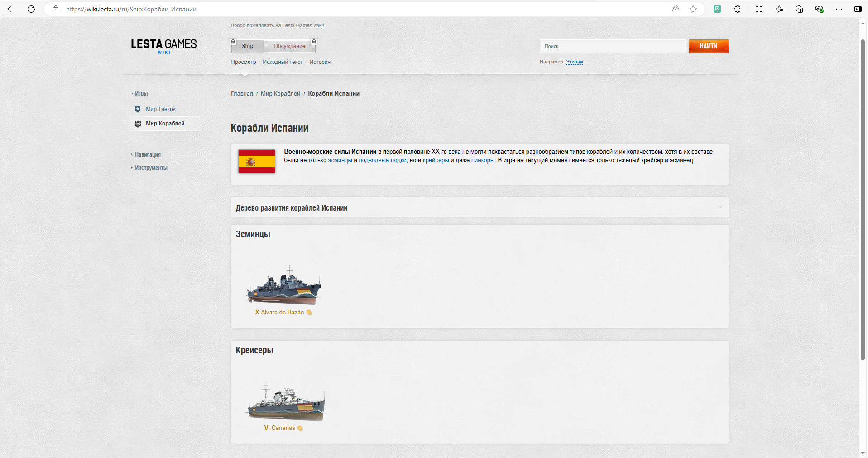The width and height of the screenshot is (868, 458).
Task: Go to Мир Кораблей breadcrumb link
Action: (280, 94)
